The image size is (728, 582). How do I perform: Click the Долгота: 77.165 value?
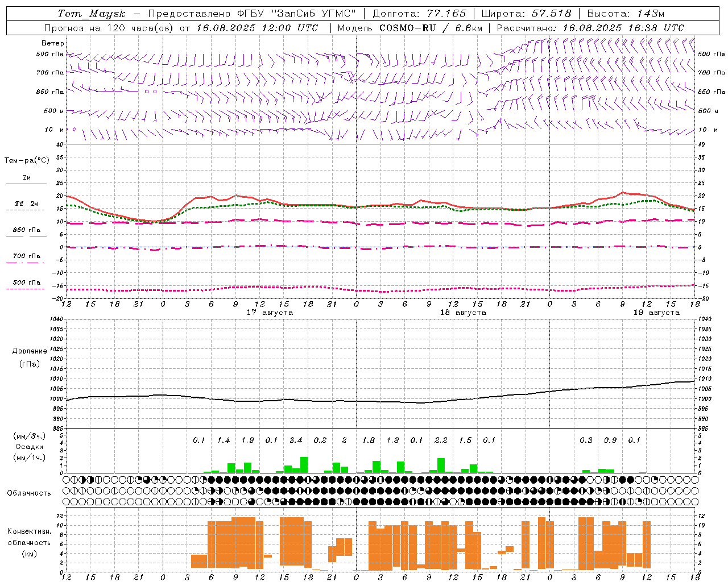coord(419,14)
